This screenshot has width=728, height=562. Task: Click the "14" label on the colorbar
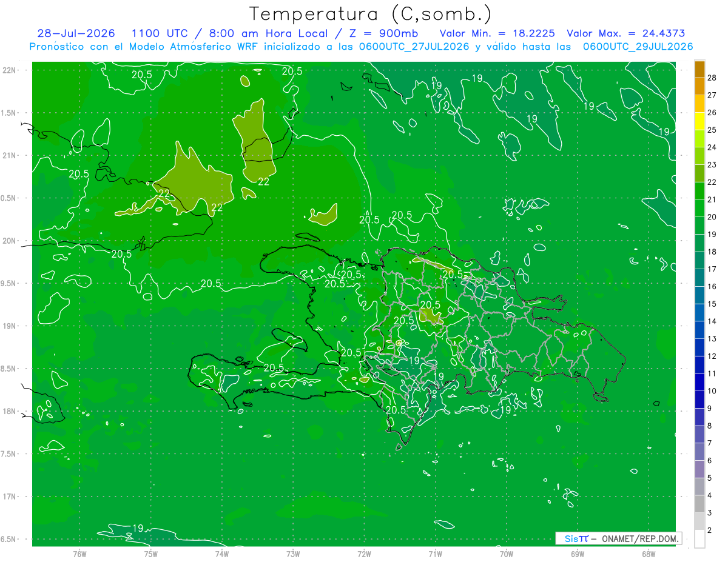point(712,321)
